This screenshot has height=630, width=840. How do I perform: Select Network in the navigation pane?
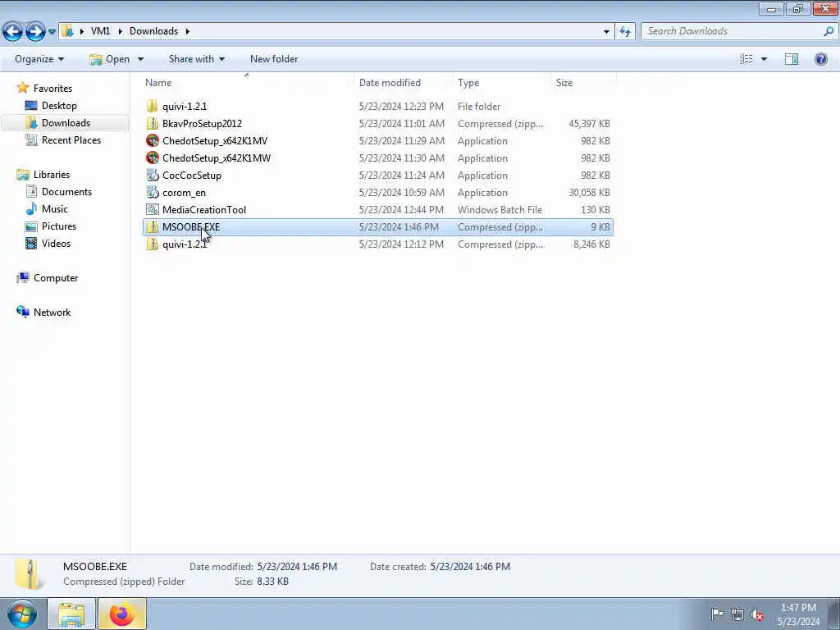coord(52,313)
